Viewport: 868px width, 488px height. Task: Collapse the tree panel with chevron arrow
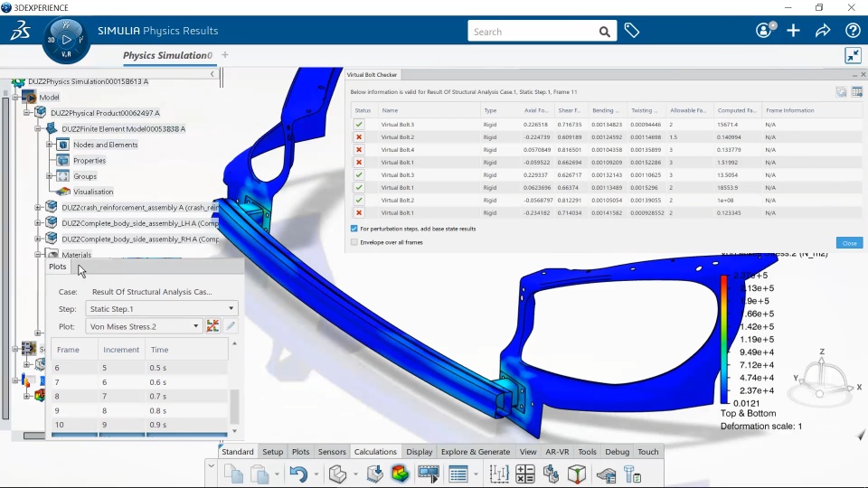click(x=212, y=73)
